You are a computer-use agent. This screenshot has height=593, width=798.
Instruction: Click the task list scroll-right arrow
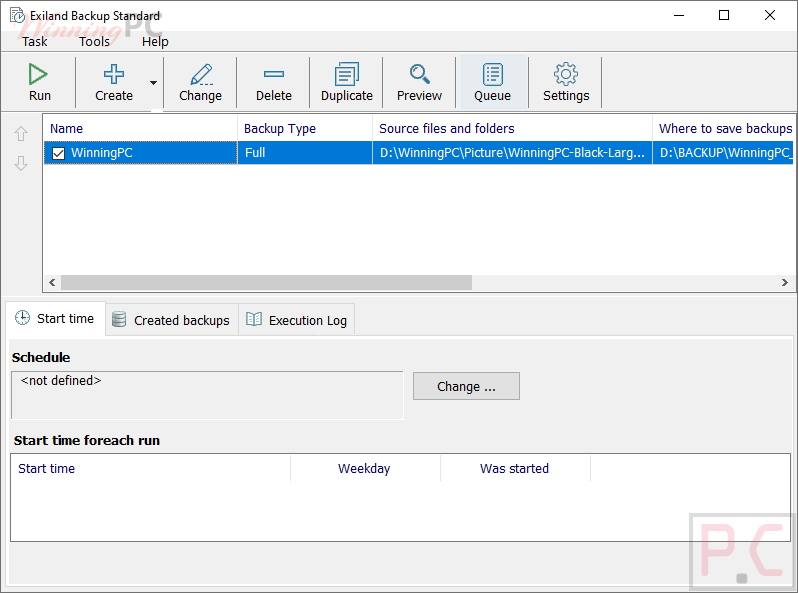click(784, 283)
